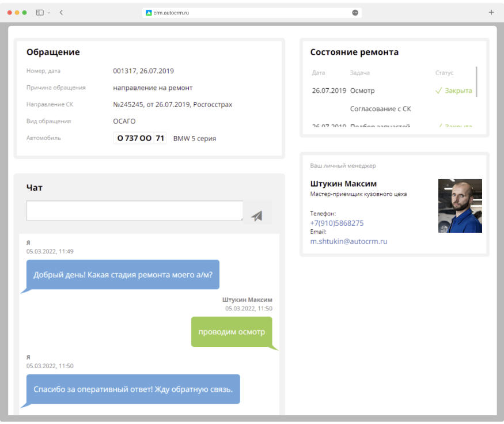The width and height of the screenshot is (504, 424).
Task: Click green checkmark beside Осмотр task
Action: click(x=438, y=91)
